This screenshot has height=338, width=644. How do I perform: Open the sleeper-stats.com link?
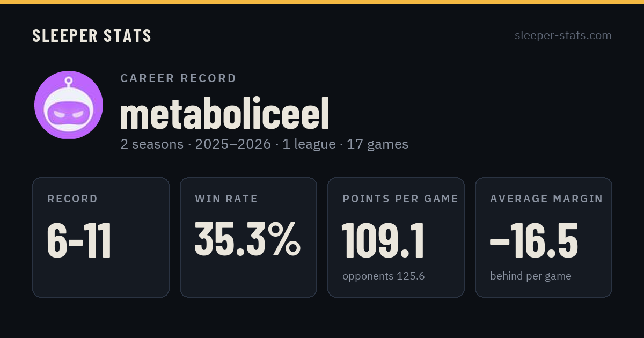click(x=563, y=35)
